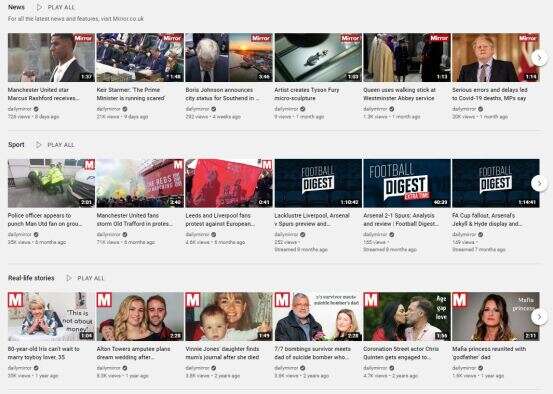Click title 'Keir Starmer: The Prime Minister is running scared'

pos(130,94)
